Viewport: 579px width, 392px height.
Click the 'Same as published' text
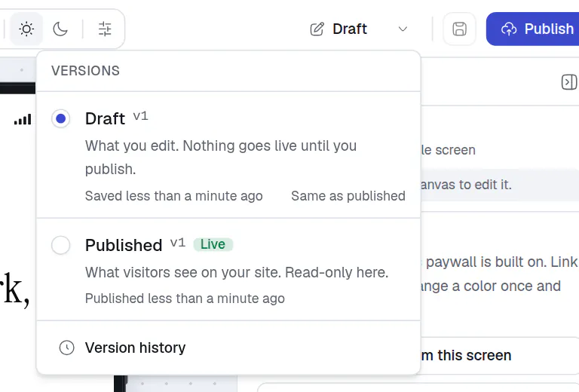348,196
